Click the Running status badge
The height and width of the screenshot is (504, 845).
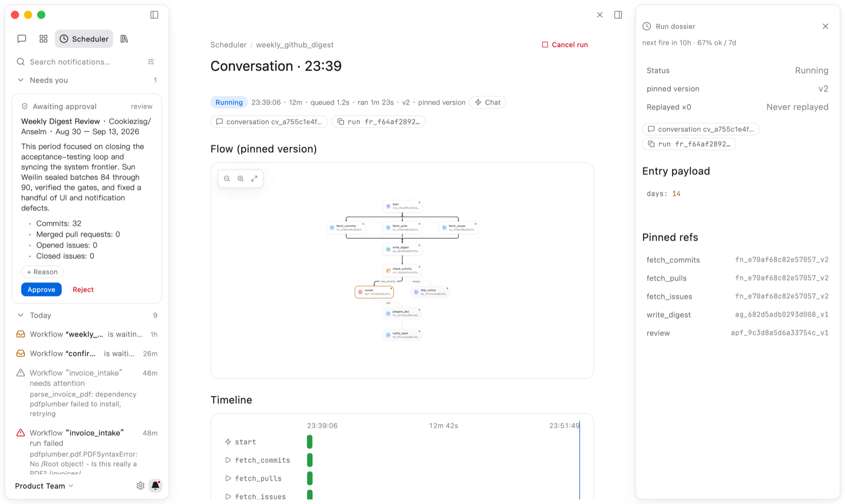229,102
